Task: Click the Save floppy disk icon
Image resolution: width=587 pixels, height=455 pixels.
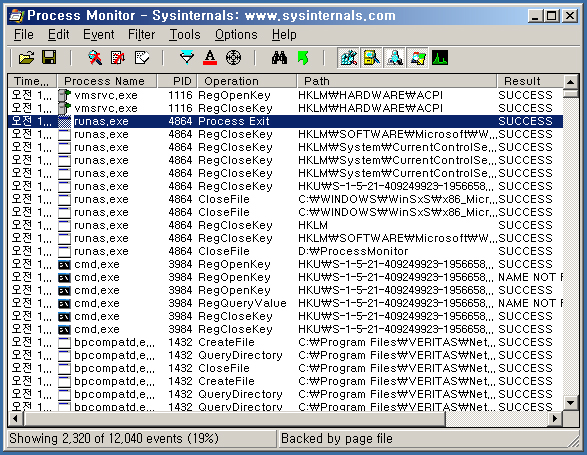Action: [x=49, y=58]
